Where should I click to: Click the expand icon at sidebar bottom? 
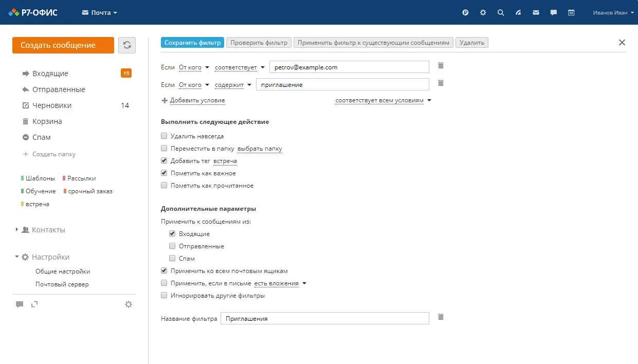point(34,304)
